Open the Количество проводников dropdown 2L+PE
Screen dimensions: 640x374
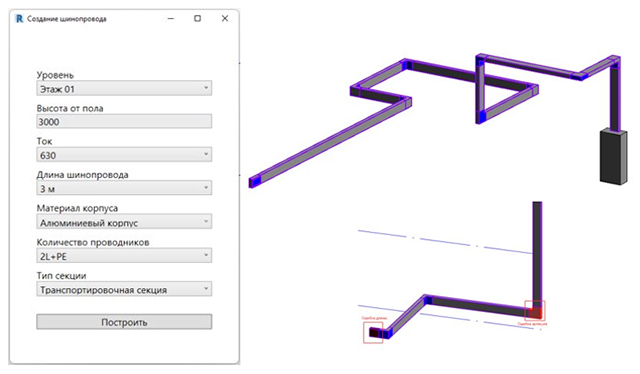124,256
